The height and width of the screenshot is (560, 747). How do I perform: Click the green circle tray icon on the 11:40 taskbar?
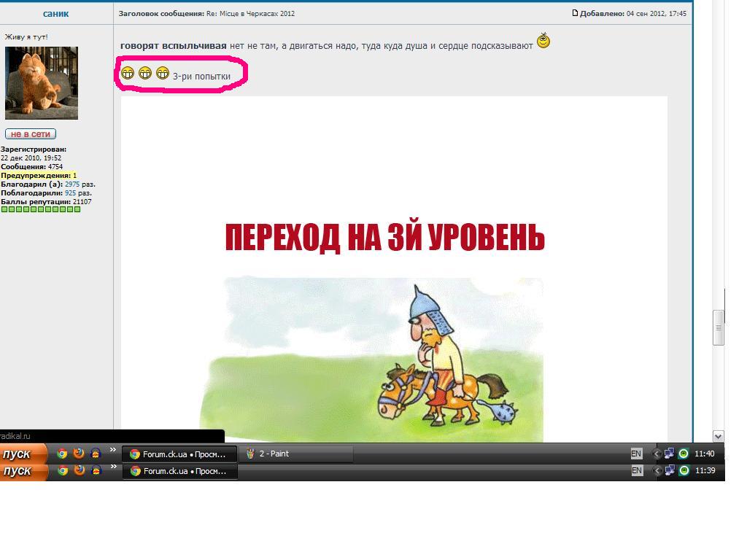click(684, 454)
